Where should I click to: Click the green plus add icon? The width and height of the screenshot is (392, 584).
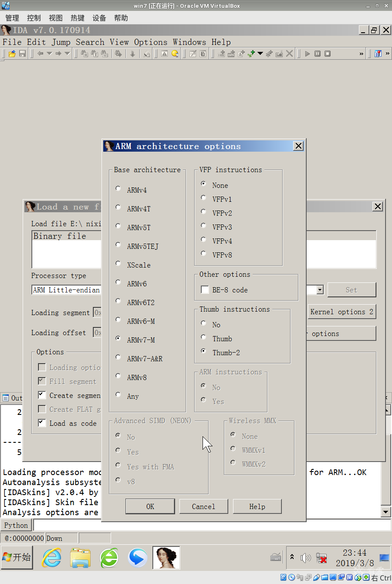pyautogui.click(x=251, y=54)
